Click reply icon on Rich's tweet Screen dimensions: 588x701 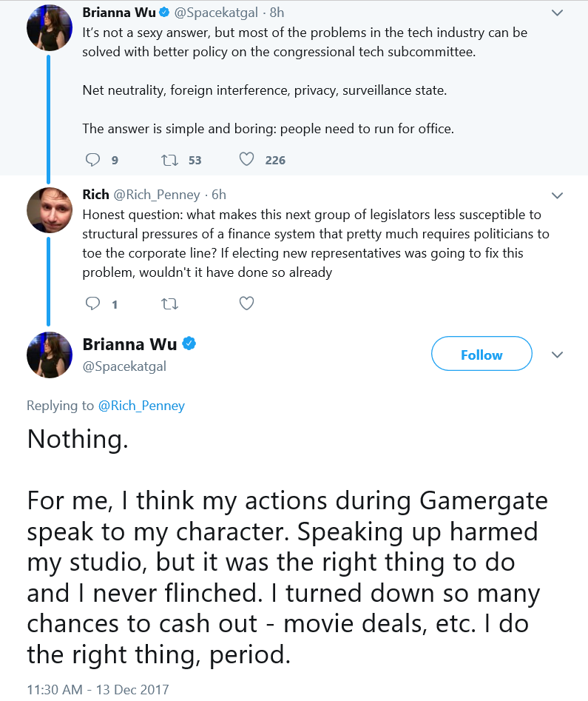point(92,303)
